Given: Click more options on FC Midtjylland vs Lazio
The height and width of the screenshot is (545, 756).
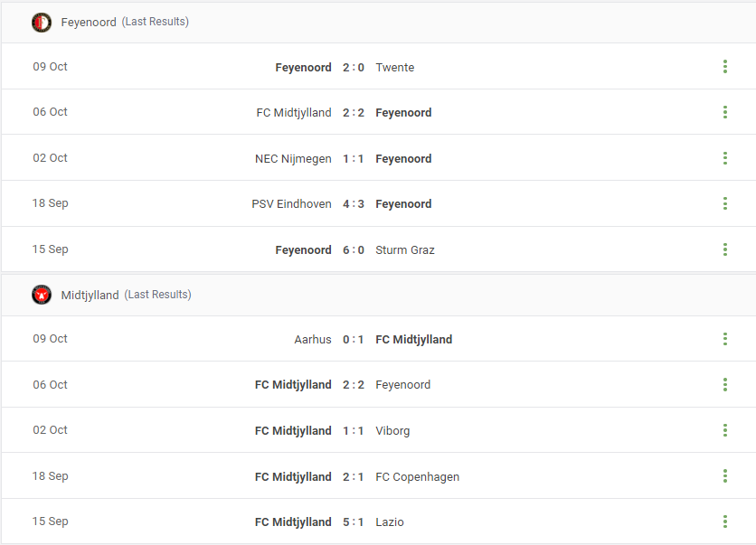Looking at the screenshot, I should click(x=724, y=522).
